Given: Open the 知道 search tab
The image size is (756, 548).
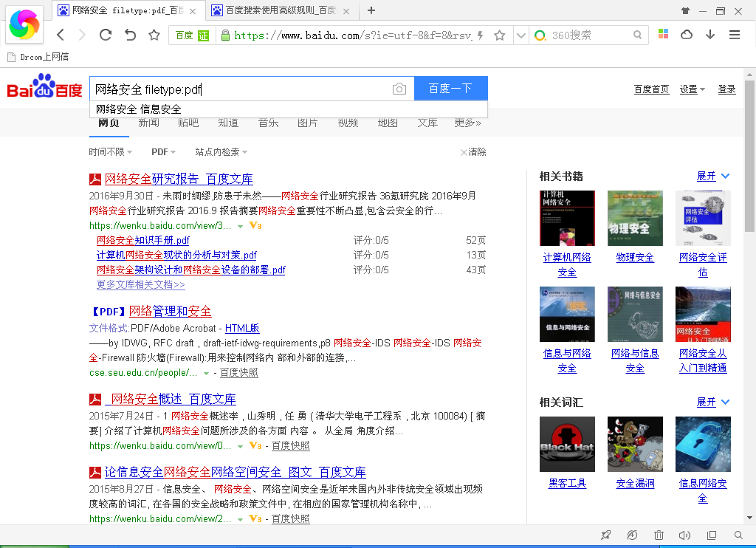Looking at the screenshot, I should pyautogui.click(x=228, y=123).
